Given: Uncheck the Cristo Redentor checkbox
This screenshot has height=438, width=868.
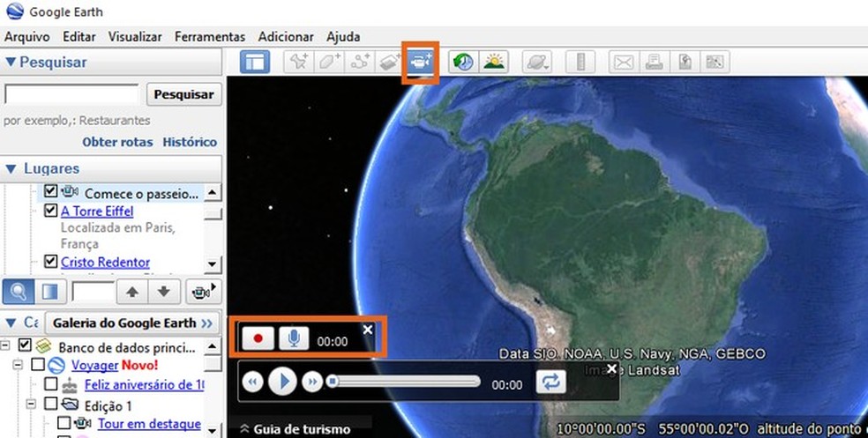Looking at the screenshot, I should tap(50, 261).
